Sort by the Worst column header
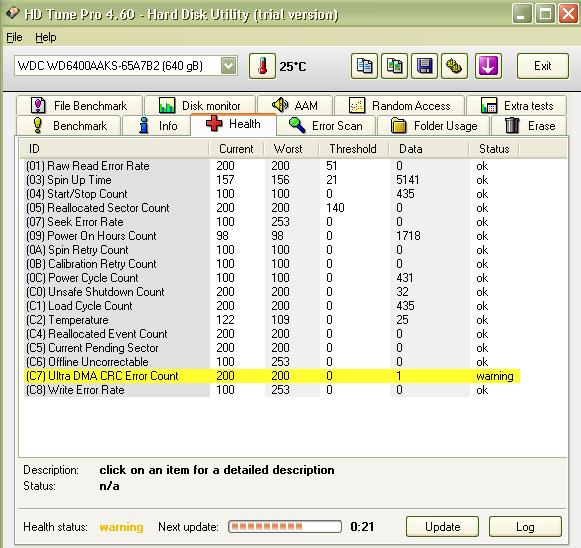 [291, 149]
